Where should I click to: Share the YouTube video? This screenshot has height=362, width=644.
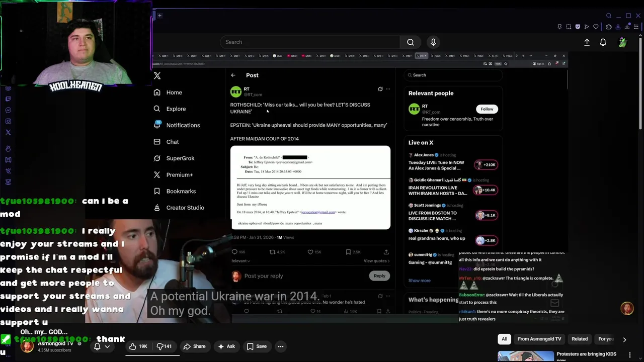click(x=194, y=346)
